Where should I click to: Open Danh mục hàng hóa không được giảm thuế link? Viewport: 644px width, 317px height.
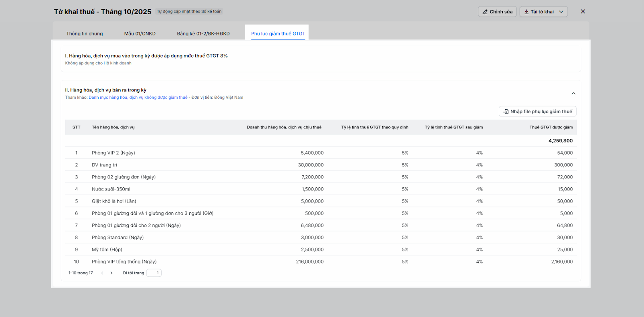tap(138, 97)
